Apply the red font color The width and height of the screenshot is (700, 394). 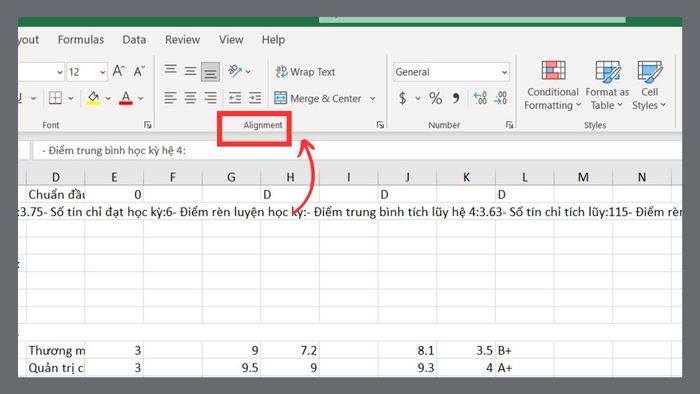(x=126, y=98)
